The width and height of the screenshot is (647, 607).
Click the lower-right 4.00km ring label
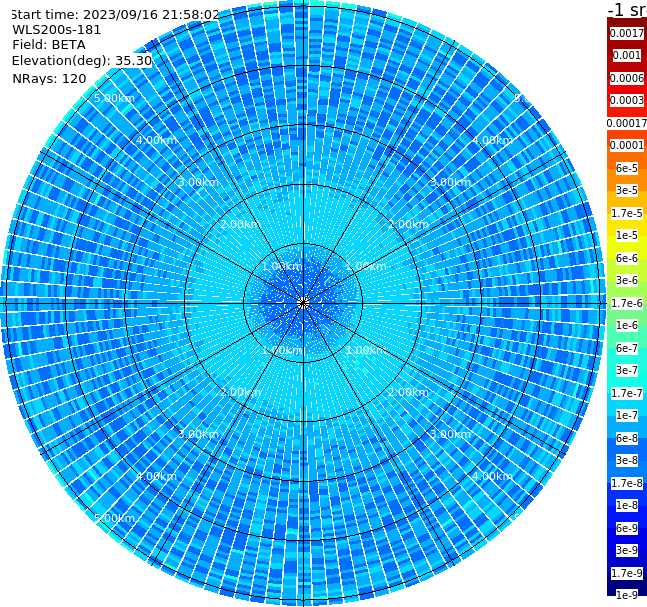492,476
